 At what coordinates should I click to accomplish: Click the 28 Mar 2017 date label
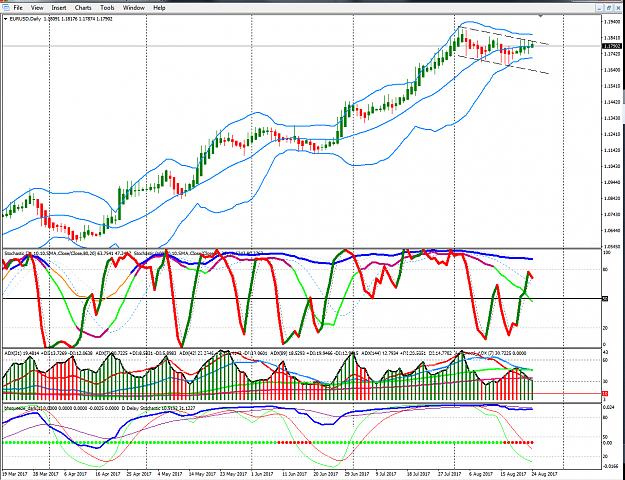45,474
